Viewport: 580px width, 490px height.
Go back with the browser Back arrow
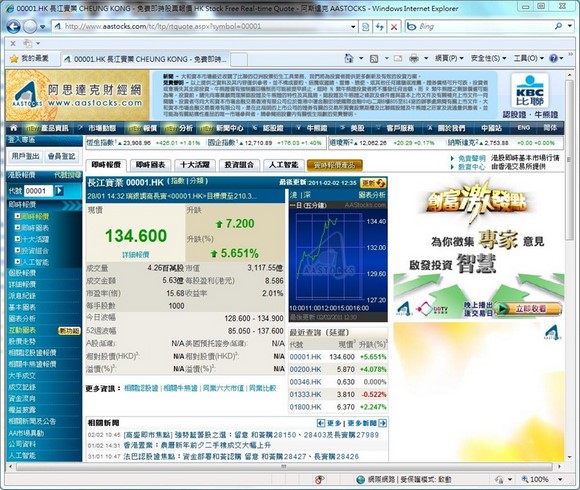(x=14, y=27)
